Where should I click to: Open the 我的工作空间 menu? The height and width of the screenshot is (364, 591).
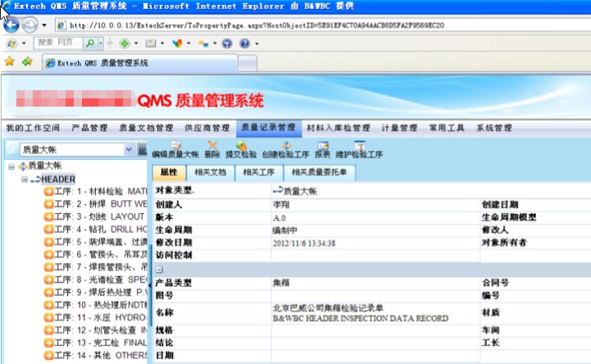(x=33, y=128)
